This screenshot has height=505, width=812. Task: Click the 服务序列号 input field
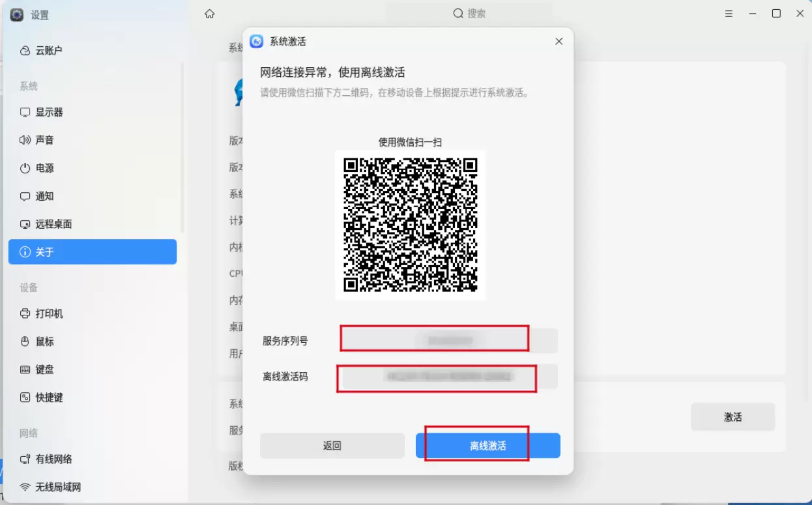click(x=449, y=341)
